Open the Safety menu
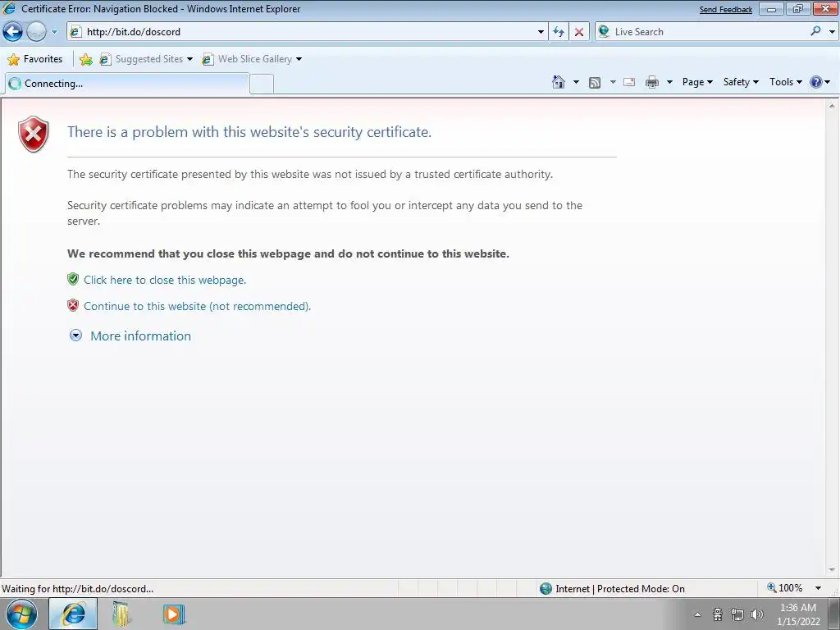The height and width of the screenshot is (630, 840). 741,82
